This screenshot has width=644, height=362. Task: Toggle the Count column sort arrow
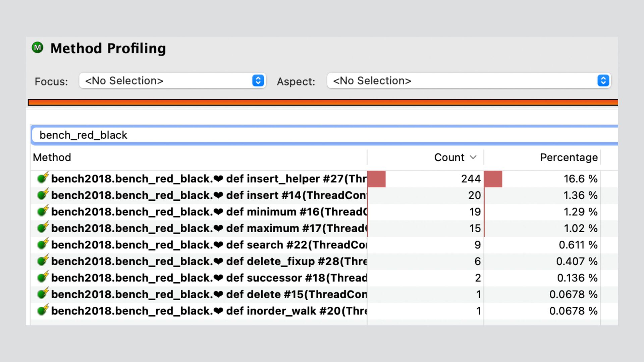(473, 157)
